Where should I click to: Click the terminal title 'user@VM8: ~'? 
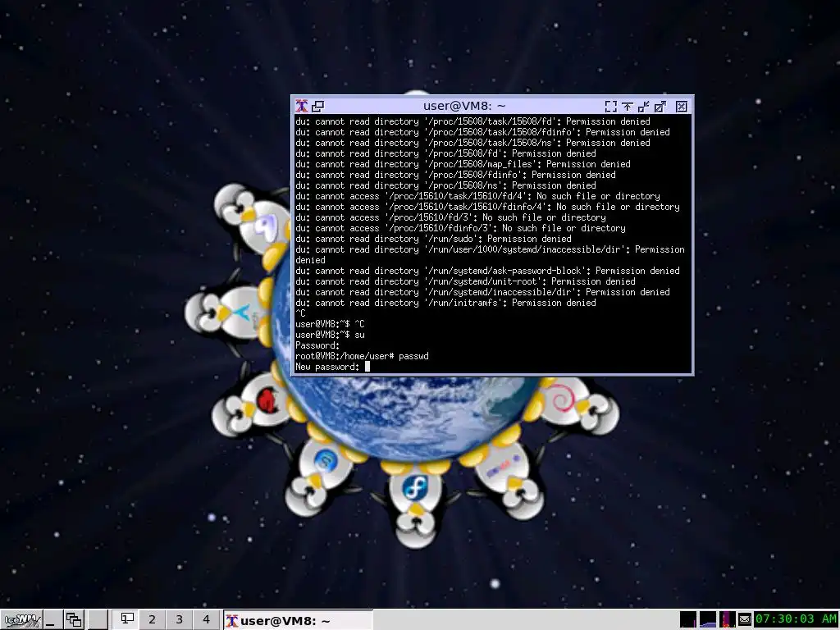click(464, 106)
